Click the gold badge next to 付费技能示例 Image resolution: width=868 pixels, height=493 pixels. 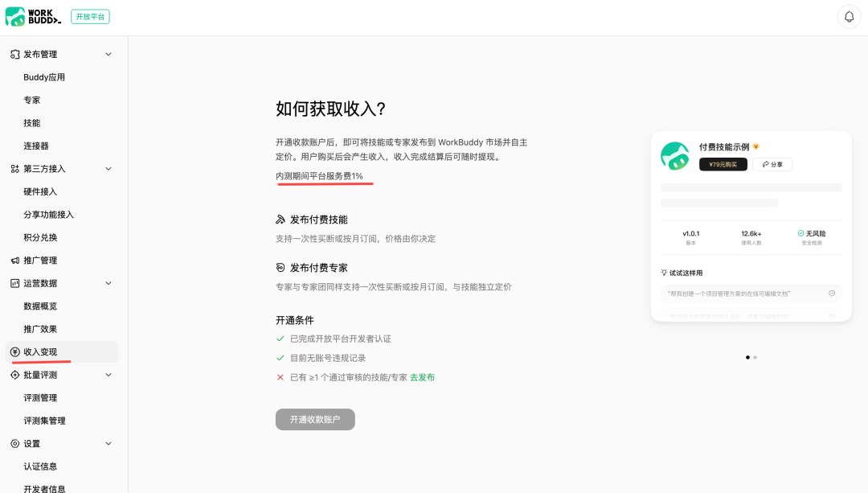(756, 147)
